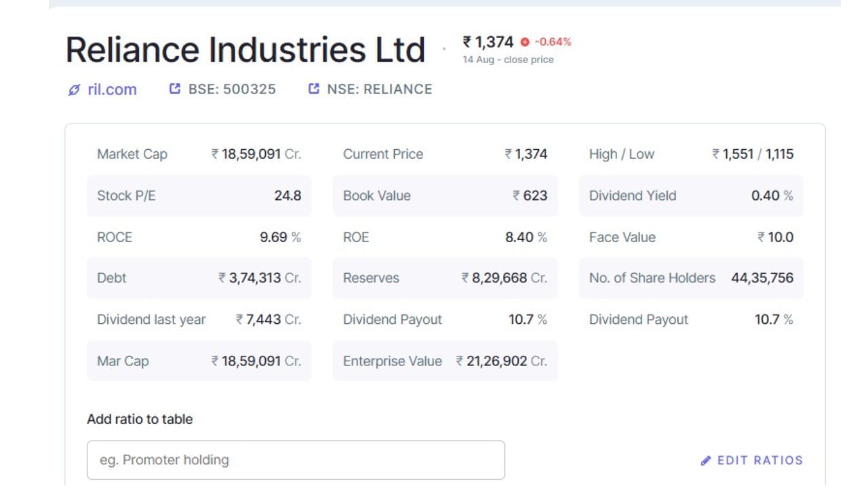Open the BSE: 500325 listing link
868x488 pixels.
232,89
